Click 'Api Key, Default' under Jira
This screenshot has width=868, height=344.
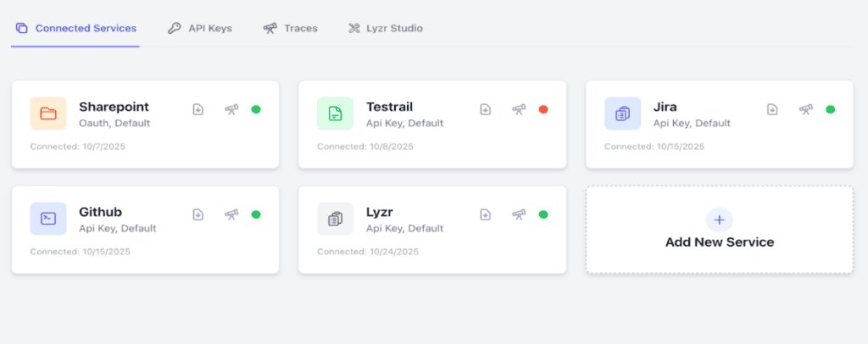pyautogui.click(x=692, y=123)
